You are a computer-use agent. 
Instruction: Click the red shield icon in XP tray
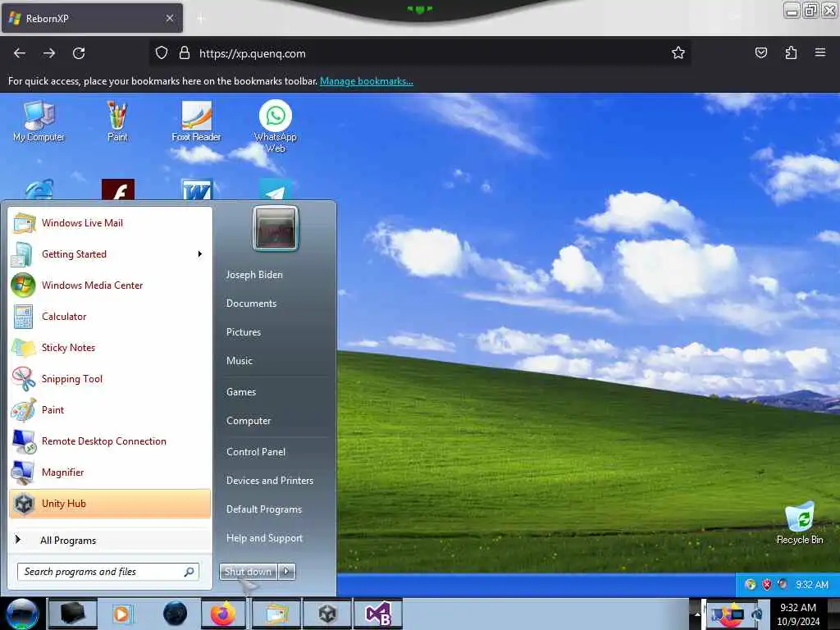pyautogui.click(x=767, y=584)
